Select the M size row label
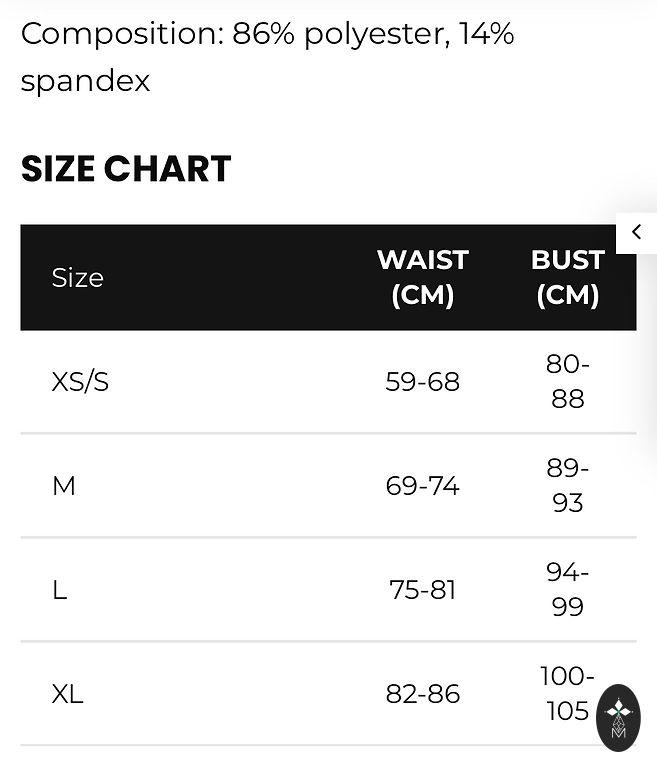The height and width of the screenshot is (768, 657). pyautogui.click(x=64, y=486)
